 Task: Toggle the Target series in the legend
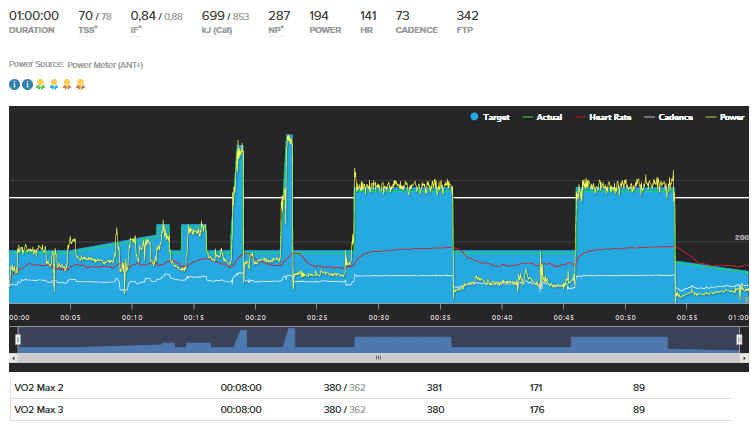490,117
